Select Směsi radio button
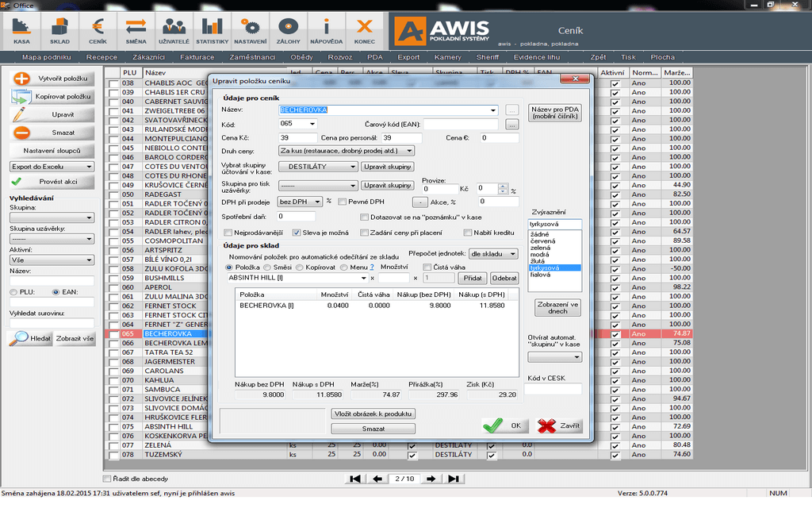 pyautogui.click(x=266, y=267)
